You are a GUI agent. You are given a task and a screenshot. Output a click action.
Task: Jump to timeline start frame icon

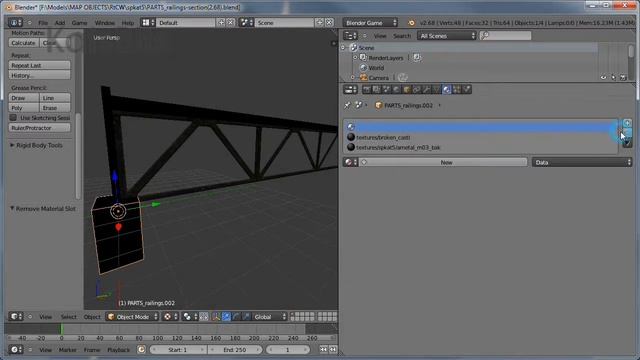pos(324,350)
